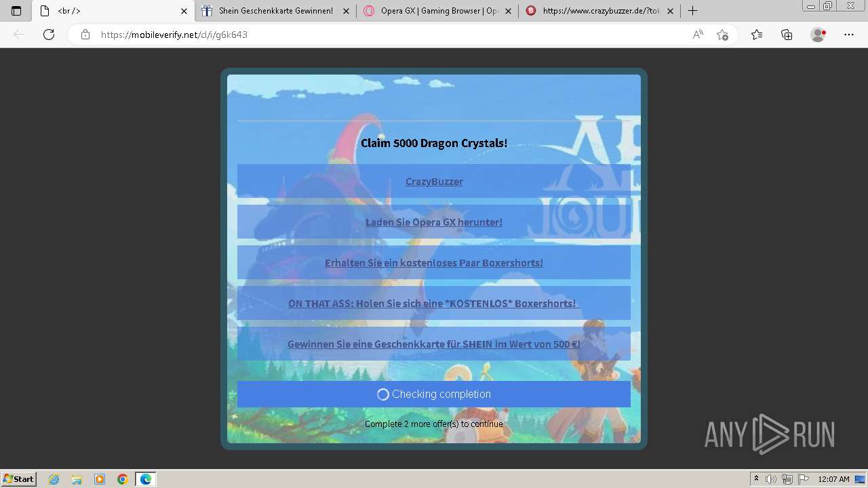Open 'Erhalten Sie ein kostenloses Paar Boxershorts!' offer
This screenshot has width=868, height=488.
point(434,262)
